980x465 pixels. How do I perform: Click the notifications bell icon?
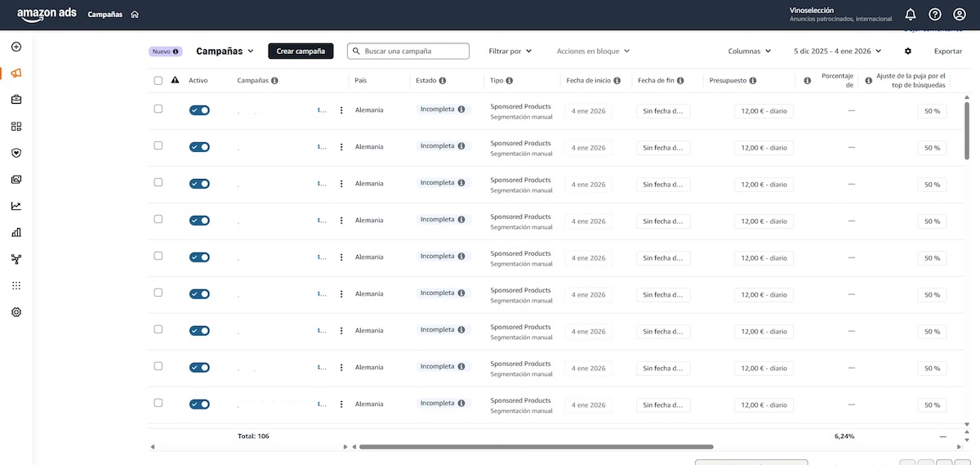click(x=911, y=14)
